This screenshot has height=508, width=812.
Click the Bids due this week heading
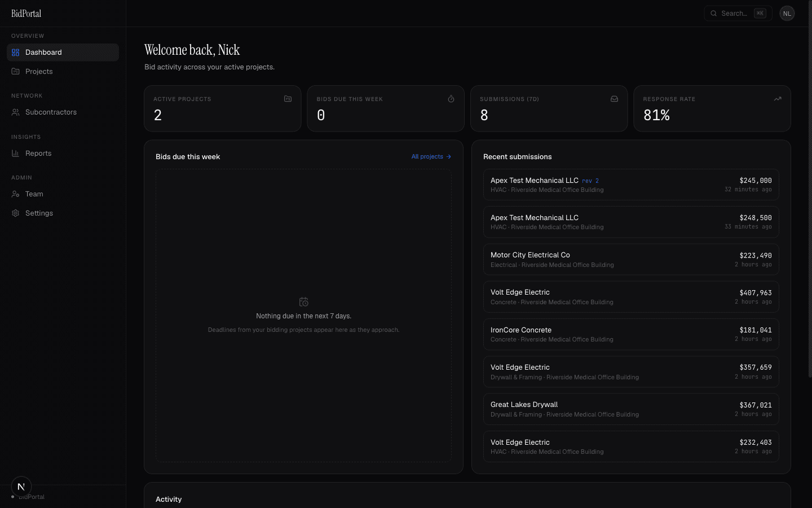click(188, 157)
